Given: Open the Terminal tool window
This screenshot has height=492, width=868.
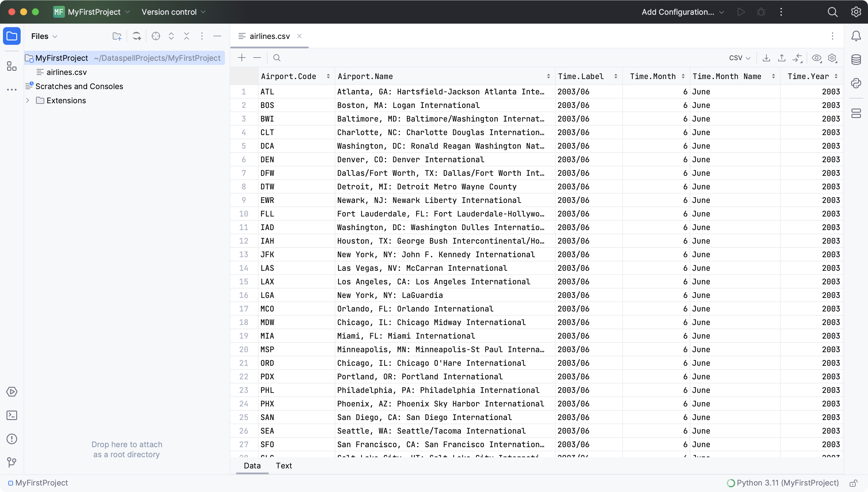Looking at the screenshot, I should click(12, 415).
